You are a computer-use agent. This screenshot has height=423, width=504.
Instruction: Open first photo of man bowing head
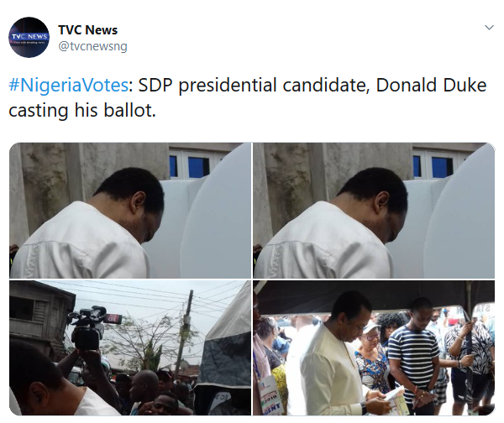pyautogui.click(x=129, y=210)
